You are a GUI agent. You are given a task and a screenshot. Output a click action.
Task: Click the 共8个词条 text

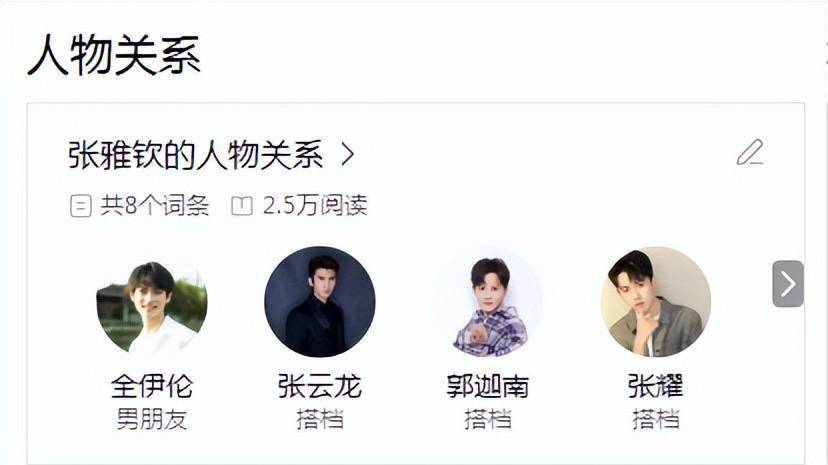[155, 205]
